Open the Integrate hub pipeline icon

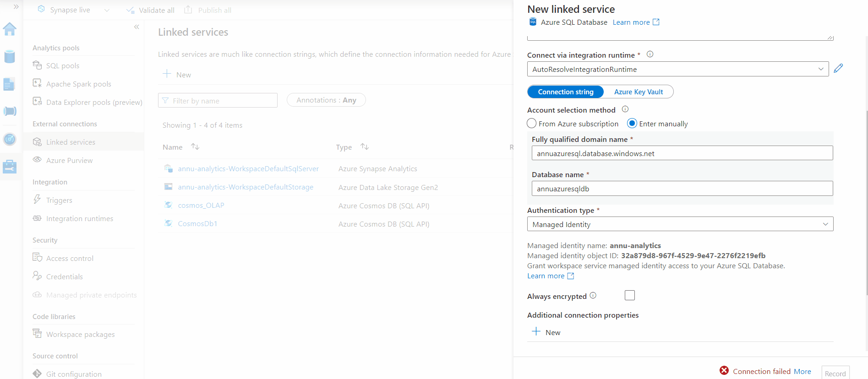coord(10,111)
